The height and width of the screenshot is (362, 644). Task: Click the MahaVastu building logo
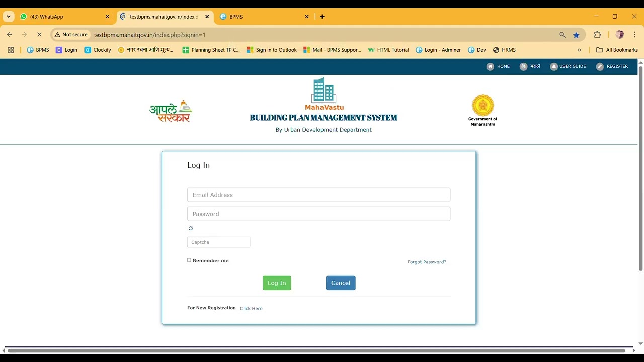[x=324, y=90]
